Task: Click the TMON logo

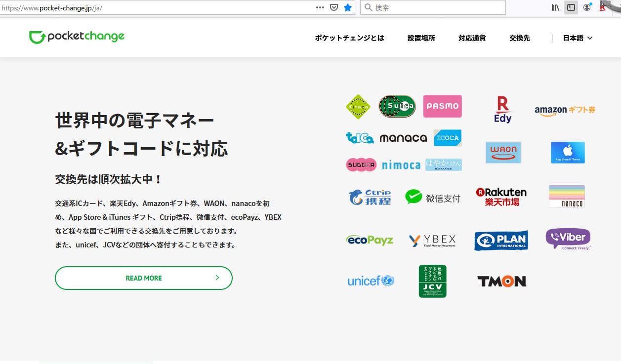Action: pos(501,281)
